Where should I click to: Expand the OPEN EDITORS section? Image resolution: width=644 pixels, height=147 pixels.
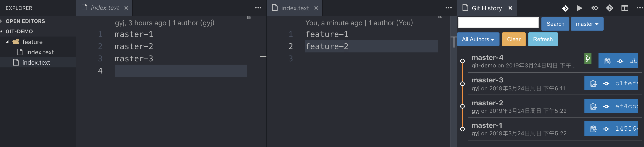(1, 21)
